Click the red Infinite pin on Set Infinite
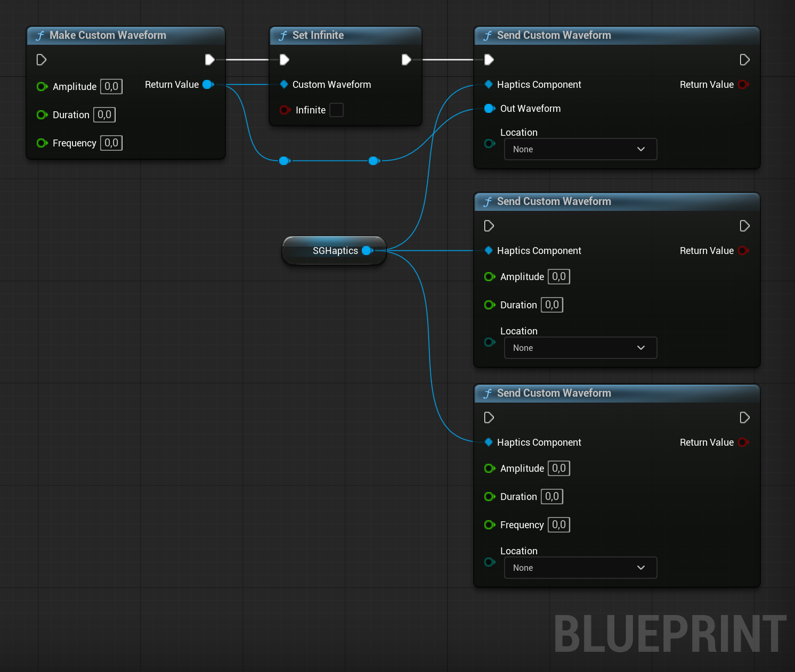Image resolution: width=795 pixels, height=672 pixels. [x=285, y=110]
